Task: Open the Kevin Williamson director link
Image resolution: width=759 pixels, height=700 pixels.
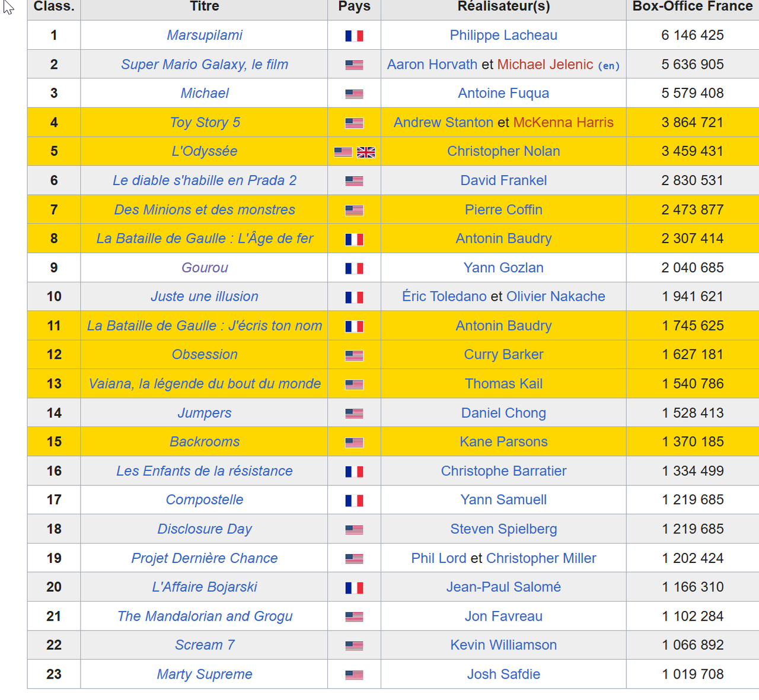Action: [x=503, y=645]
